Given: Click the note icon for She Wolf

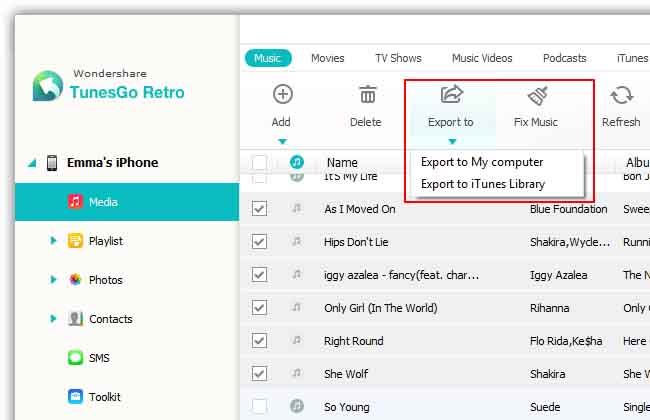Looking at the screenshot, I should point(296,373).
